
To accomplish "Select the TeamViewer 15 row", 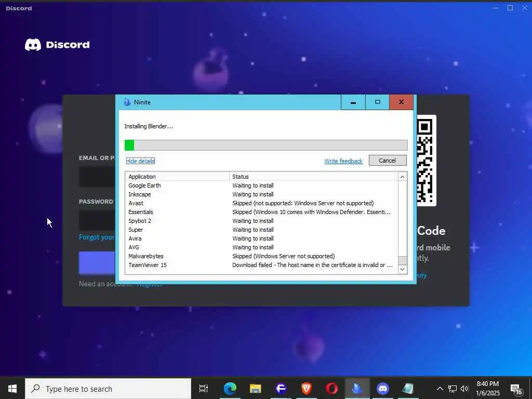I will coord(261,265).
